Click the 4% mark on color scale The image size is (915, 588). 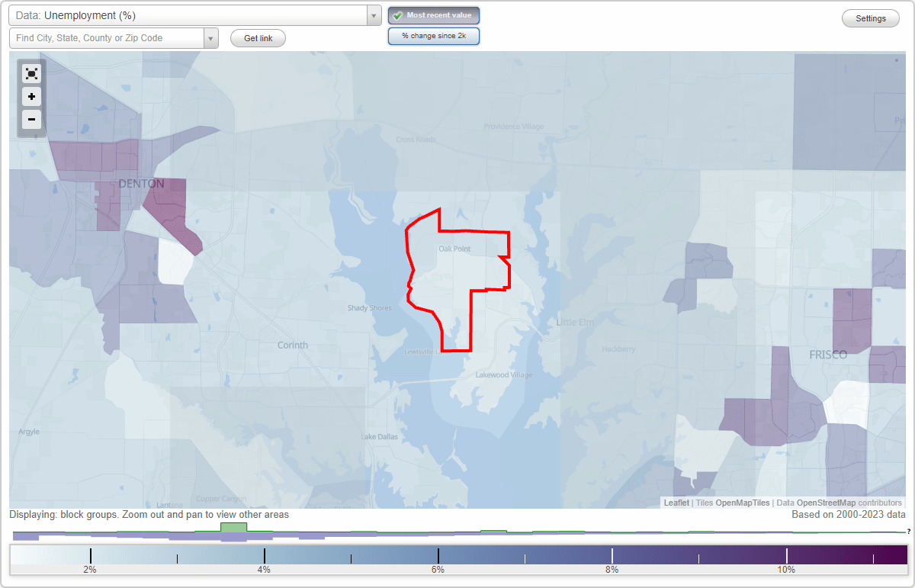264,570
